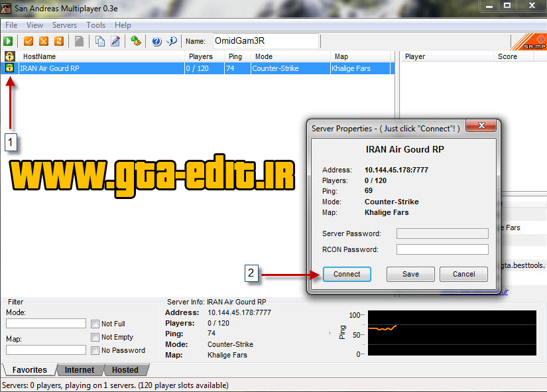The height and width of the screenshot is (392, 547).
Task: Switch to the Hosted tab
Action: 125,370
